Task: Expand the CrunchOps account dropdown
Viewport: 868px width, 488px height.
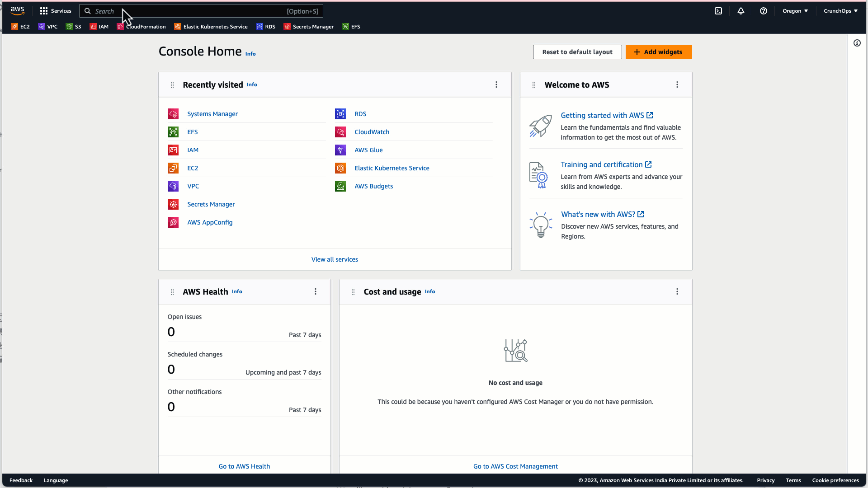Action: pyautogui.click(x=840, y=11)
